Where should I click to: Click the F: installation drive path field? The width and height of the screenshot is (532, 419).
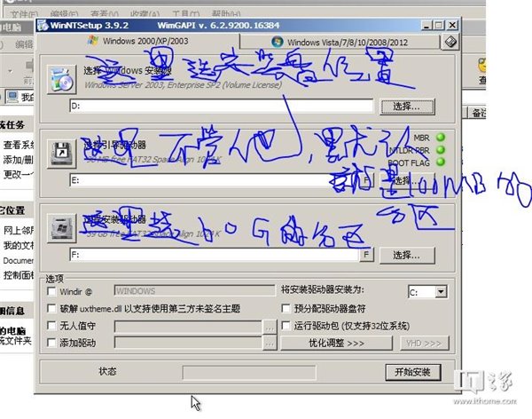(x=214, y=255)
